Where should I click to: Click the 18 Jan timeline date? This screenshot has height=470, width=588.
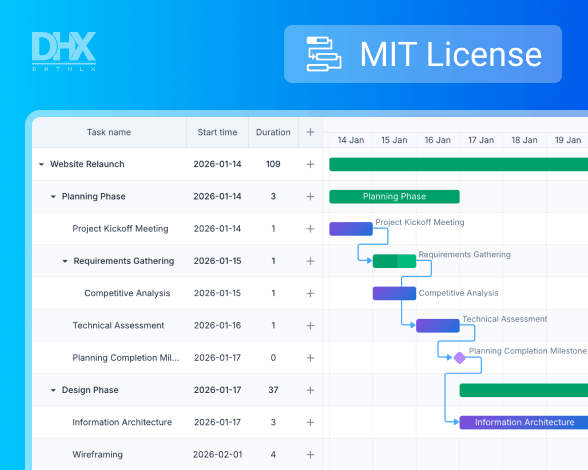pos(525,140)
